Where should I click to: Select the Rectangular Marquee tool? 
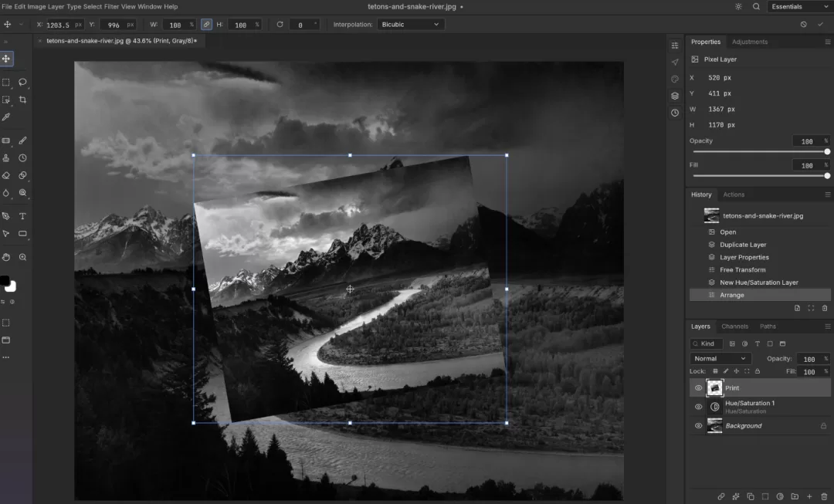click(6, 83)
